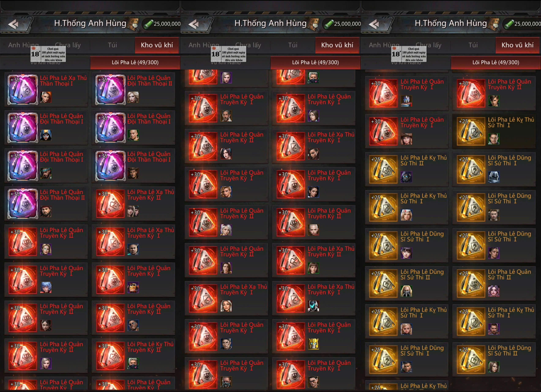Go back using the leftmost panel's arrow
The image size is (541, 392).
[x=14, y=24]
